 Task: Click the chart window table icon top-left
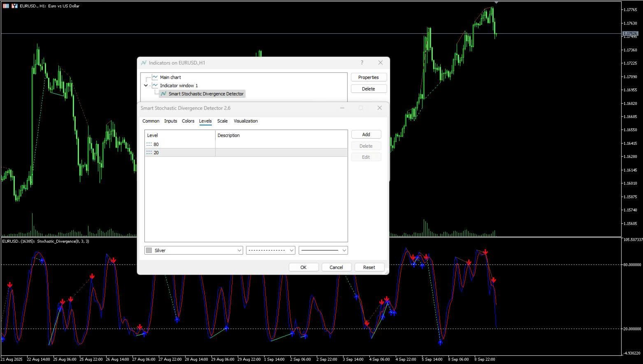point(6,6)
